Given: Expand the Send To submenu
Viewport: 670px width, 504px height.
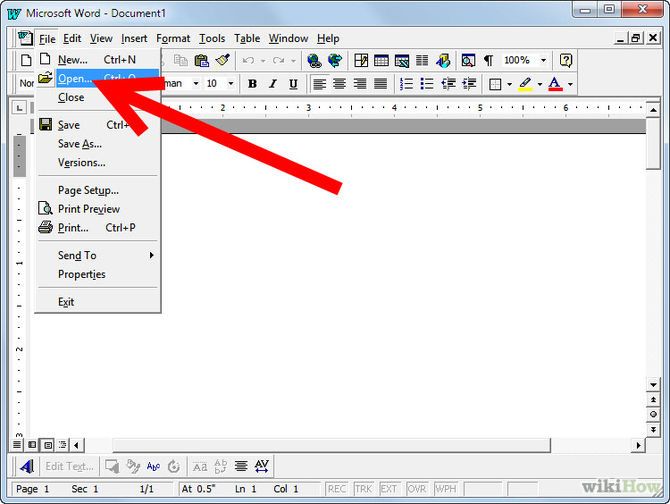Looking at the screenshot, I should [98, 255].
